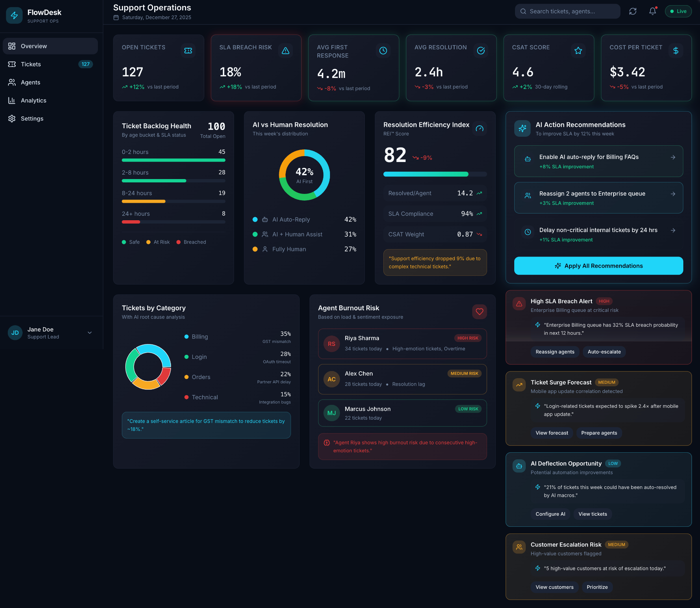Open arrow for Enable AI auto-reply recommendation

point(673,158)
